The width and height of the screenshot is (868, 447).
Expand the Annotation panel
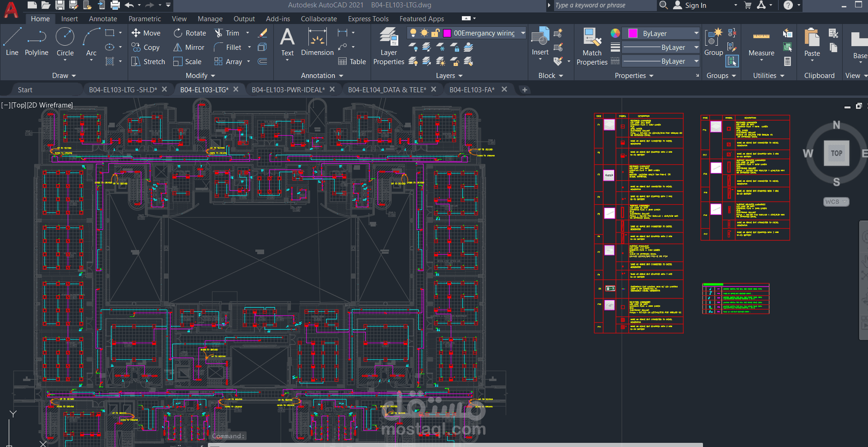point(322,76)
